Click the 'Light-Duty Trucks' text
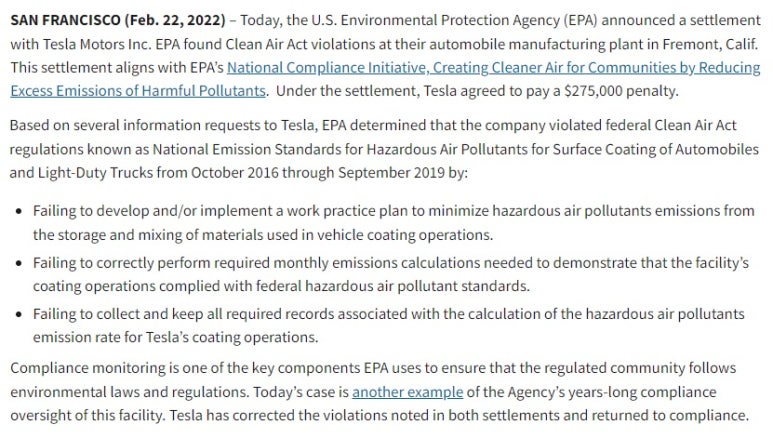Screen dimensions: 773x438 click(96, 173)
